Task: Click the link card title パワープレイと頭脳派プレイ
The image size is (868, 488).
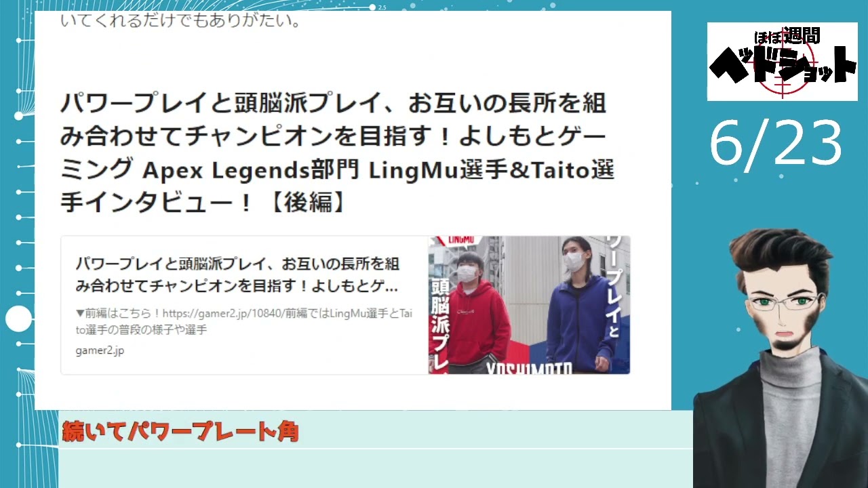Action: tap(237, 274)
